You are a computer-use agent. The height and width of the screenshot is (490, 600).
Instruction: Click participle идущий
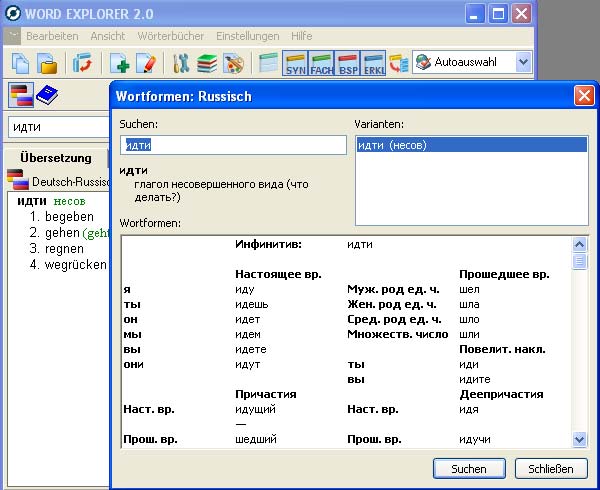point(255,409)
